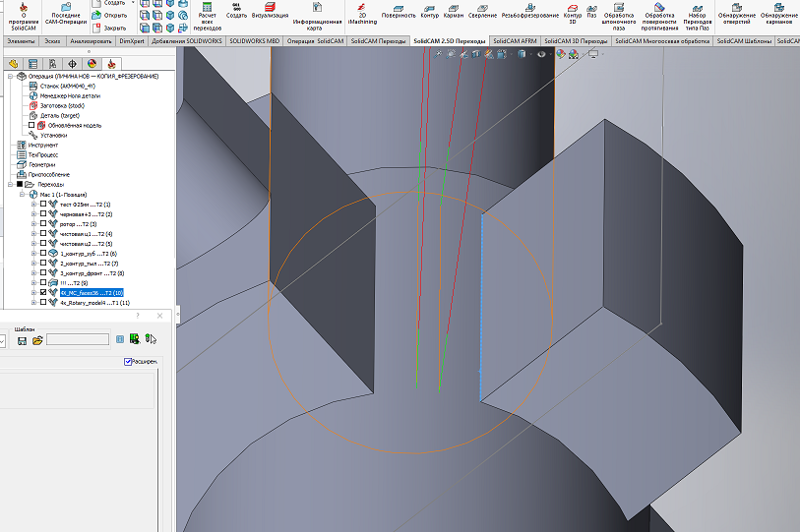Switch to SolidCAM AFRM tab
The image size is (800, 532).
(x=515, y=41)
